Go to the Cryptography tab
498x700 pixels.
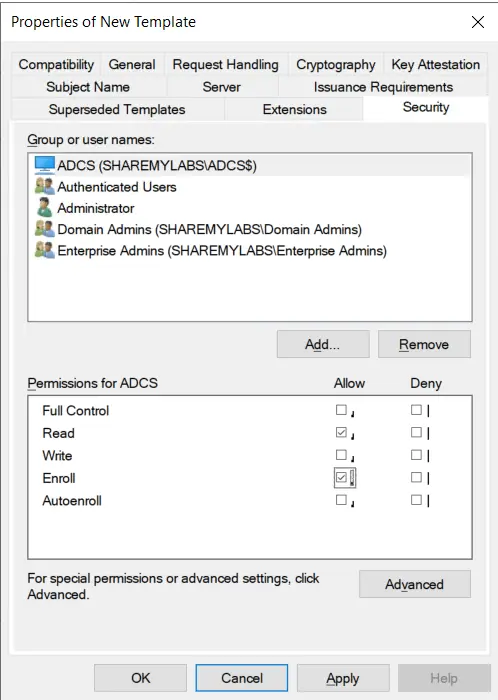click(336, 65)
